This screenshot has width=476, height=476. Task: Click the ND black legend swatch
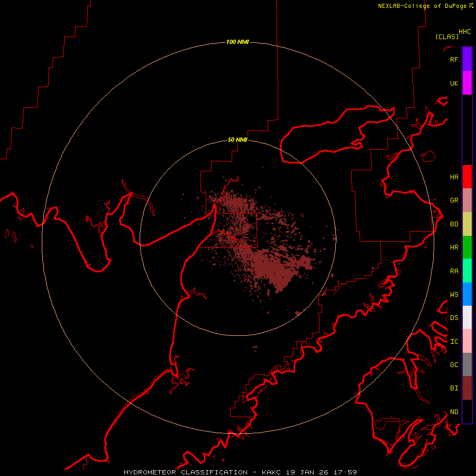tap(467, 411)
